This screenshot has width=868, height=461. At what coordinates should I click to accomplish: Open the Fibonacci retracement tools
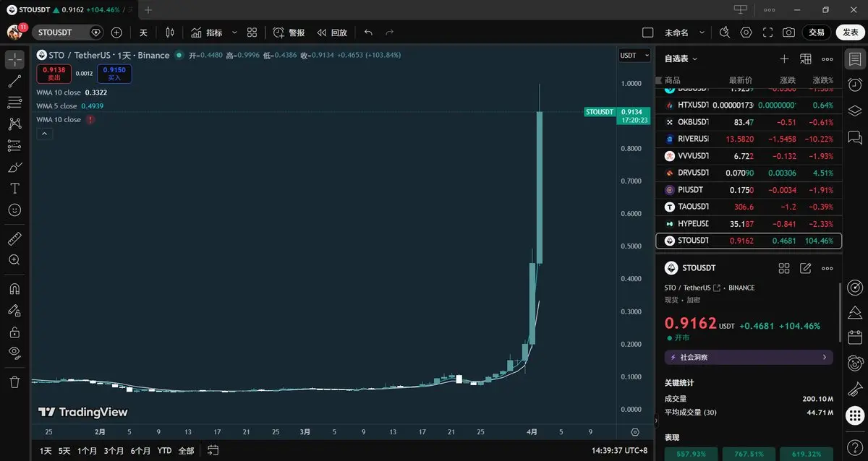pyautogui.click(x=14, y=103)
